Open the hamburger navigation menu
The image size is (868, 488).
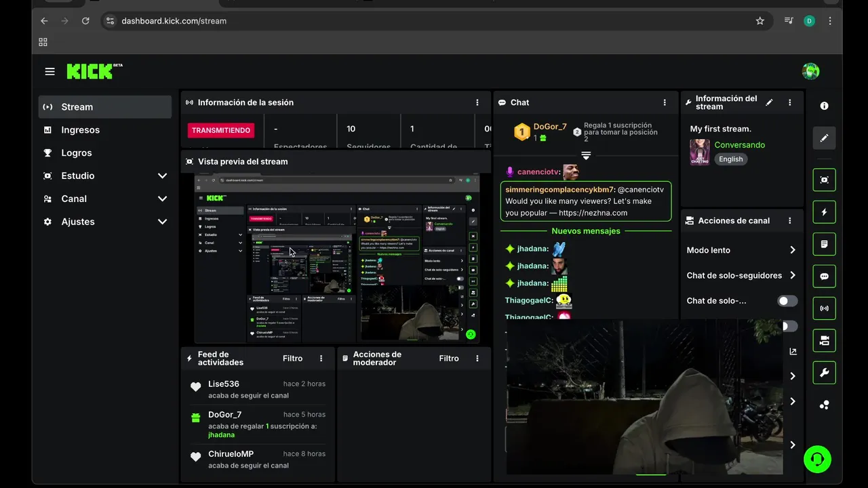(x=50, y=71)
